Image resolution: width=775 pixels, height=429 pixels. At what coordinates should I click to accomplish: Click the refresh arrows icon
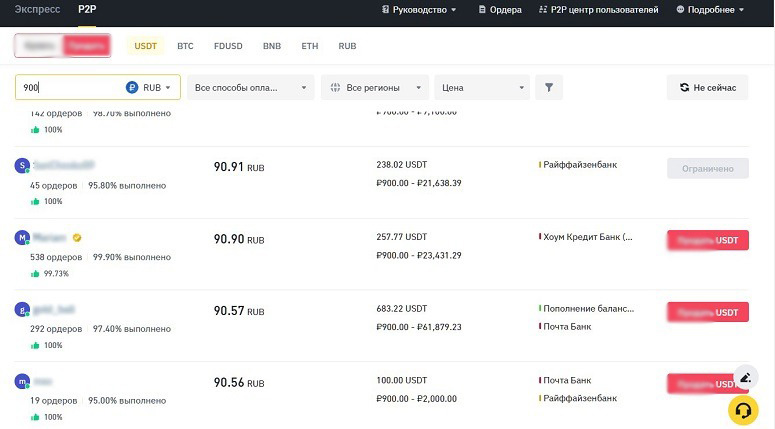tap(684, 87)
